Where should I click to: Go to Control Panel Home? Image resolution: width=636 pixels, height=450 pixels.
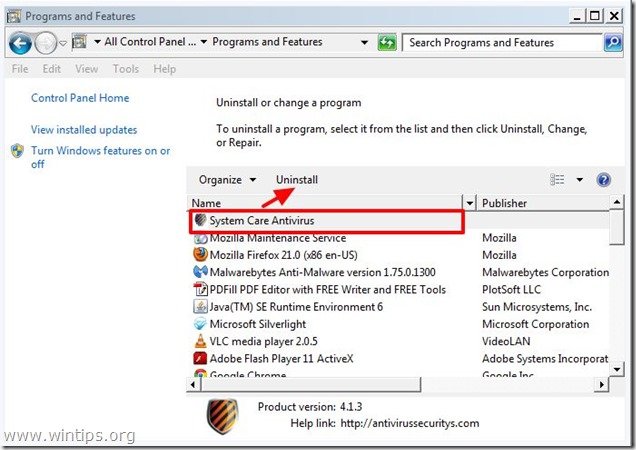[80, 98]
